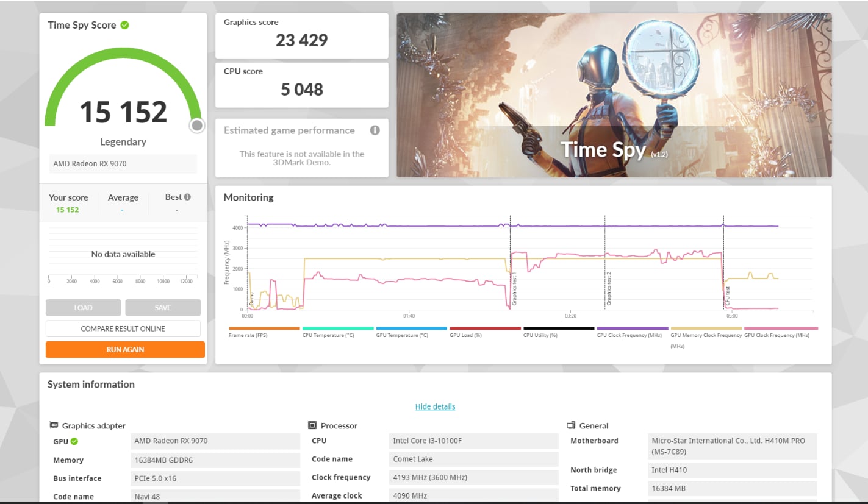The width and height of the screenshot is (868, 504).
Task: Click the green checkmark beside Time Spy Score
Action: (x=124, y=25)
